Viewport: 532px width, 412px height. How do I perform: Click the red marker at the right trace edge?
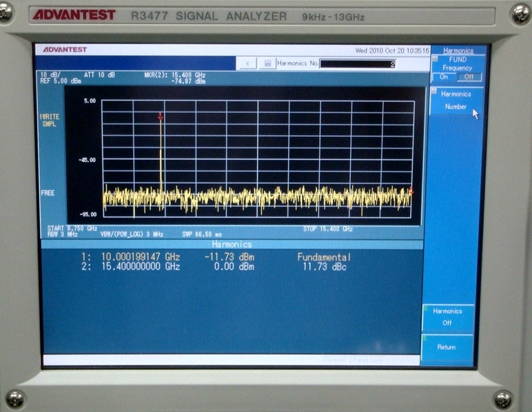(411, 191)
